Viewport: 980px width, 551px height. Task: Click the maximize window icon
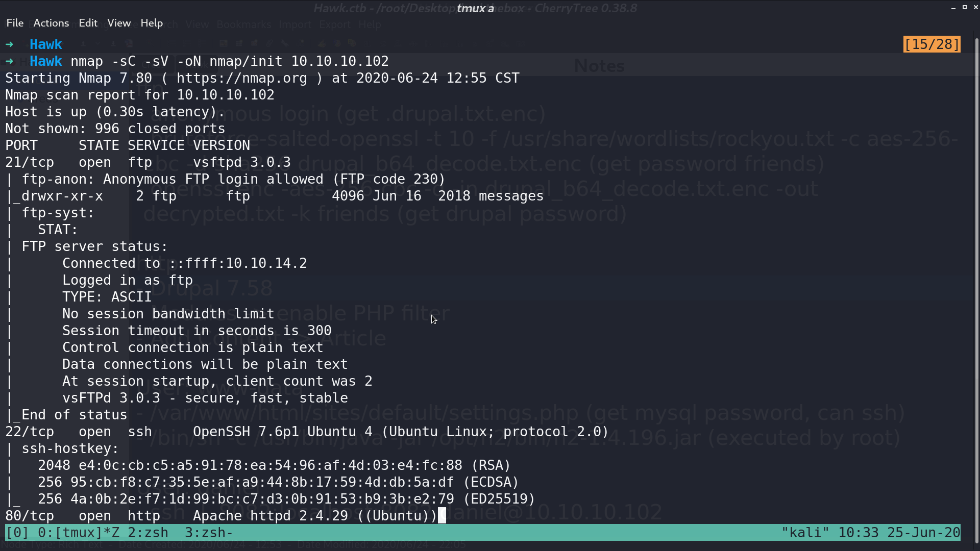tap(964, 7)
